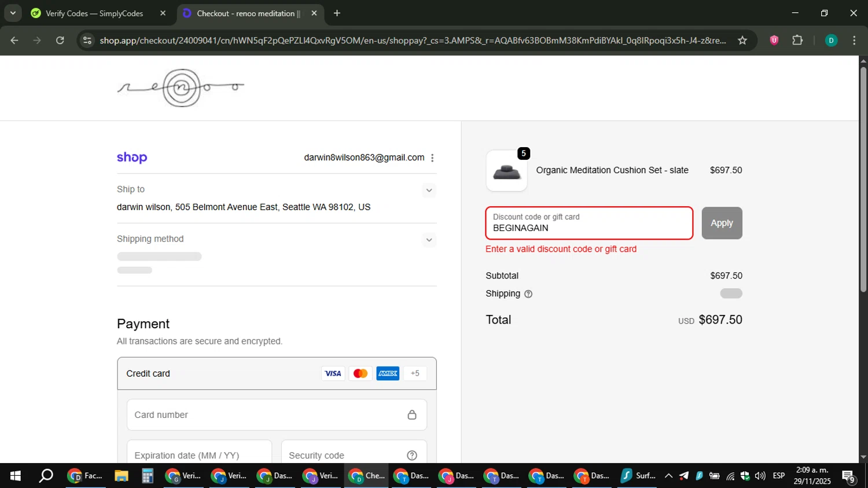The height and width of the screenshot is (488, 868).
Task: Open a new browser tab
Action: tap(337, 13)
